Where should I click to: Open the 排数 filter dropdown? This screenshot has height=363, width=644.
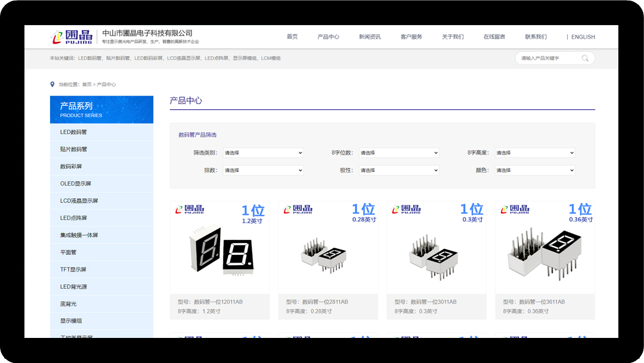pos(263,170)
